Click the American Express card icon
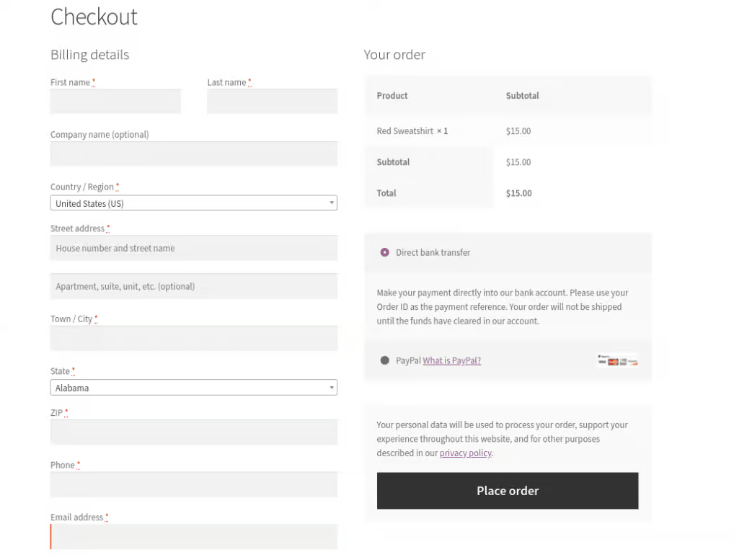The width and height of the screenshot is (734, 560). tap(623, 362)
